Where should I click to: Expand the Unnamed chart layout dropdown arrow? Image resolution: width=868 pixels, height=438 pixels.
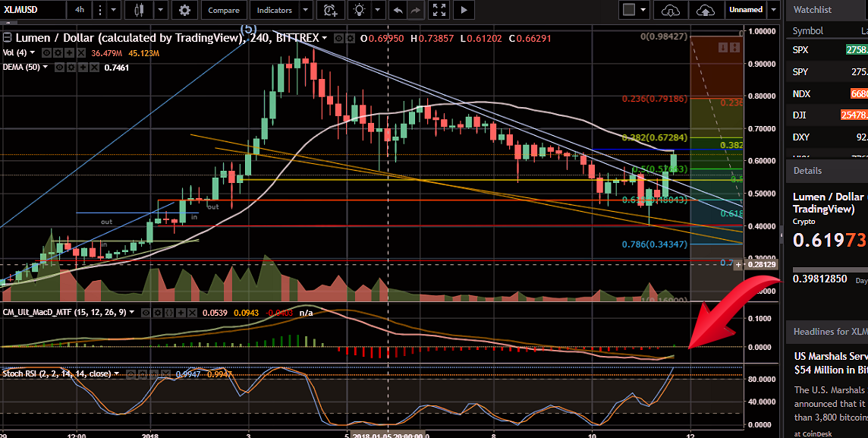pos(773,9)
